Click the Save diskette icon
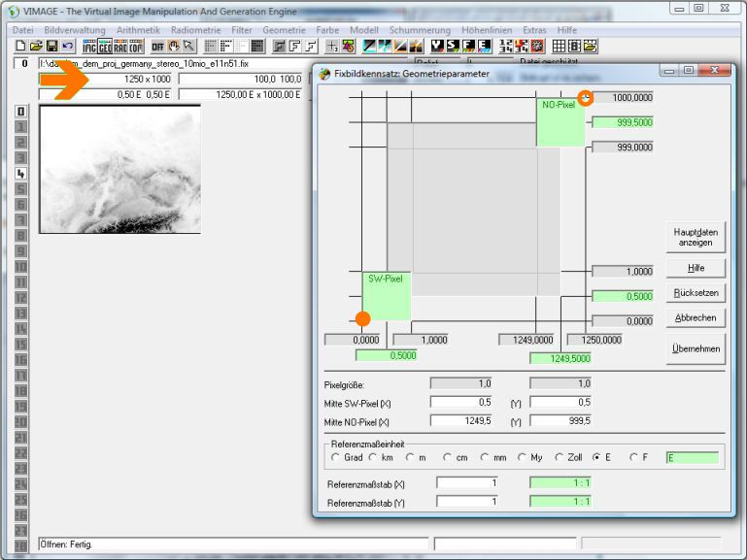 click(x=51, y=46)
